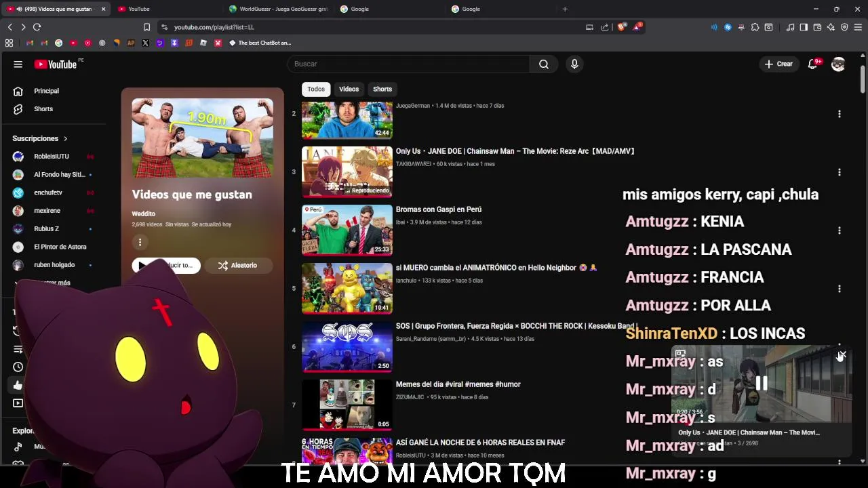Open the Hello Neighbor animatrónico video thumbnail
The height and width of the screenshot is (488, 868).
coord(347,288)
